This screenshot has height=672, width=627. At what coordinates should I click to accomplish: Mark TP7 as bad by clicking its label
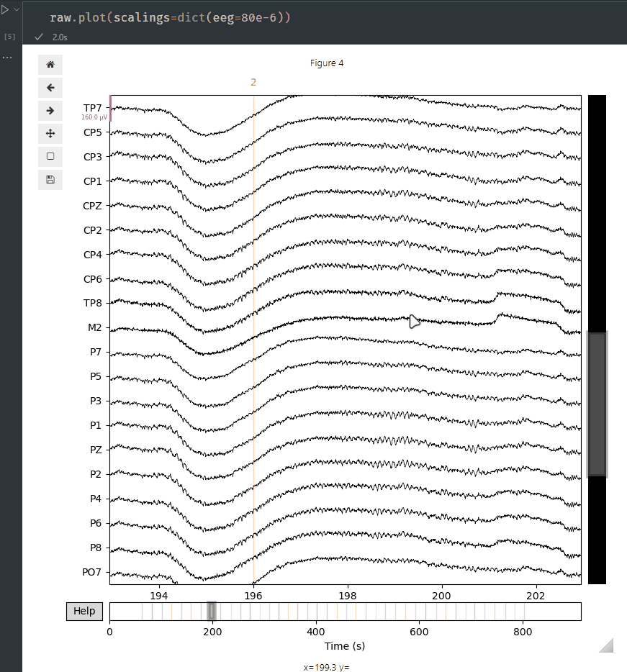(91, 107)
